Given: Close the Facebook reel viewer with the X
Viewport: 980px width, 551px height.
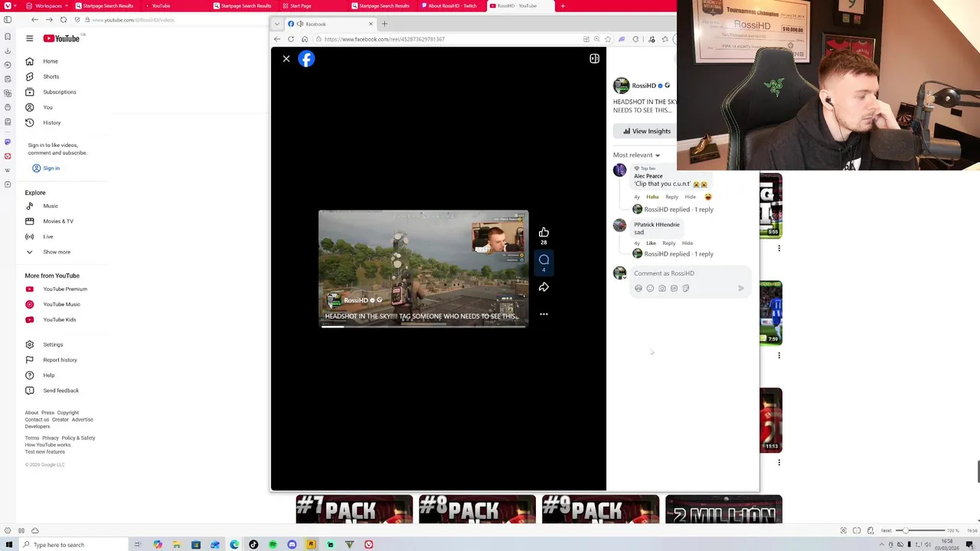Looking at the screenshot, I should (286, 59).
